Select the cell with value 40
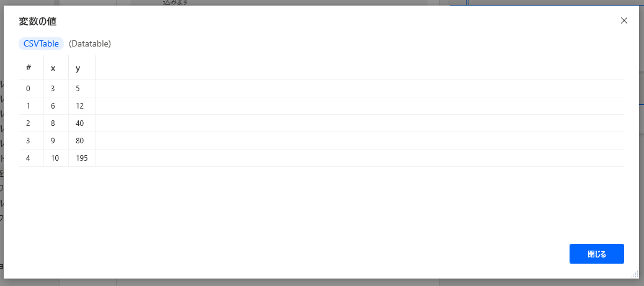Screen dimensions: 644x286 coord(82,123)
